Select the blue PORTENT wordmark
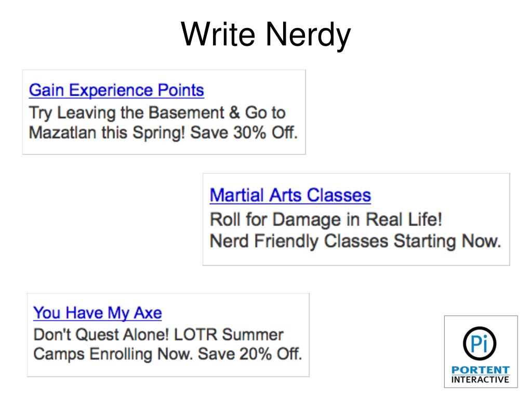 [x=481, y=370]
